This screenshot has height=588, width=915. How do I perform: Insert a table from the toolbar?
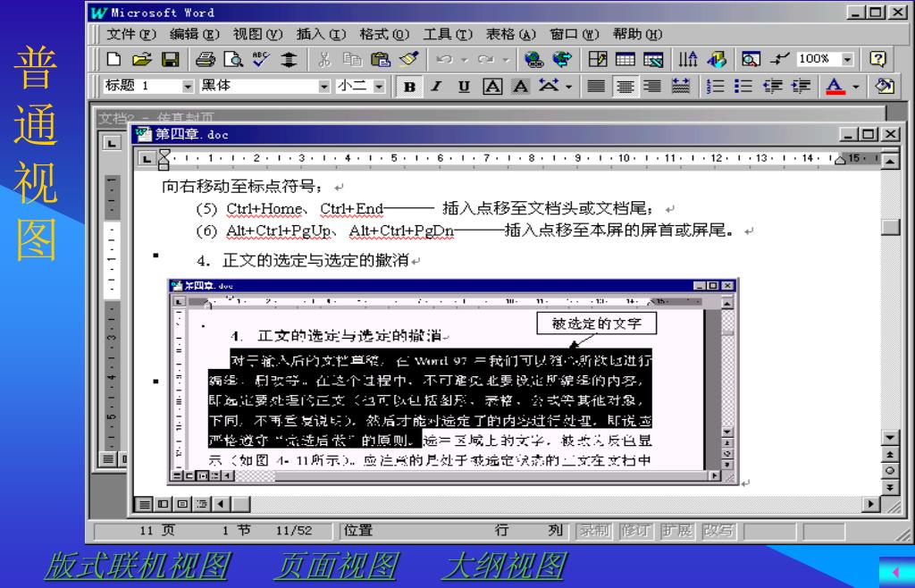tap(625, 59)
